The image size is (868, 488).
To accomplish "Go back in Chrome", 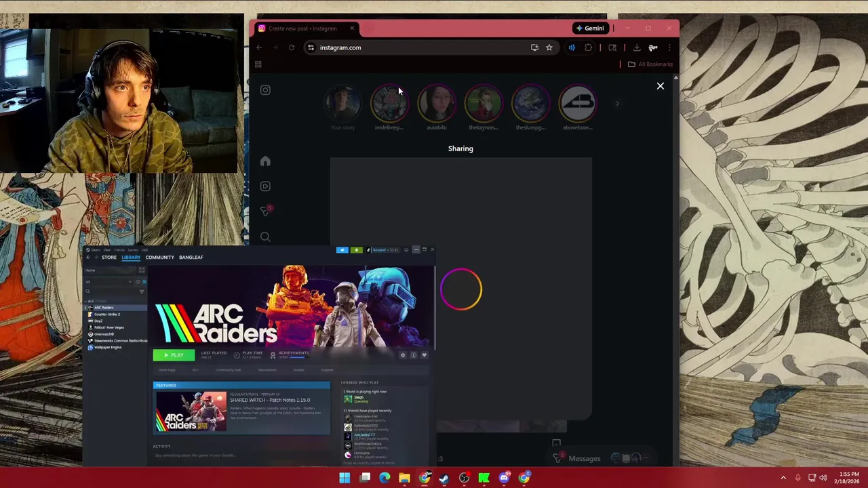I will (x=259, y=47).
